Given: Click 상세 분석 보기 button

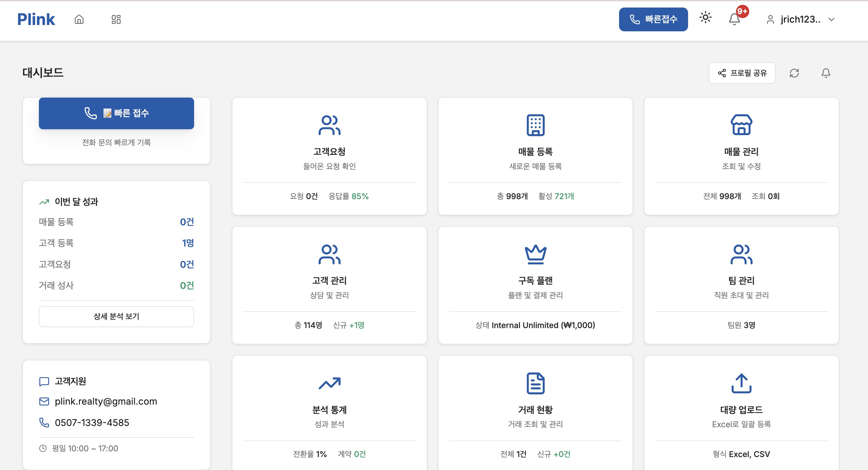Looking at the screenshot, I should coord(116,316).
